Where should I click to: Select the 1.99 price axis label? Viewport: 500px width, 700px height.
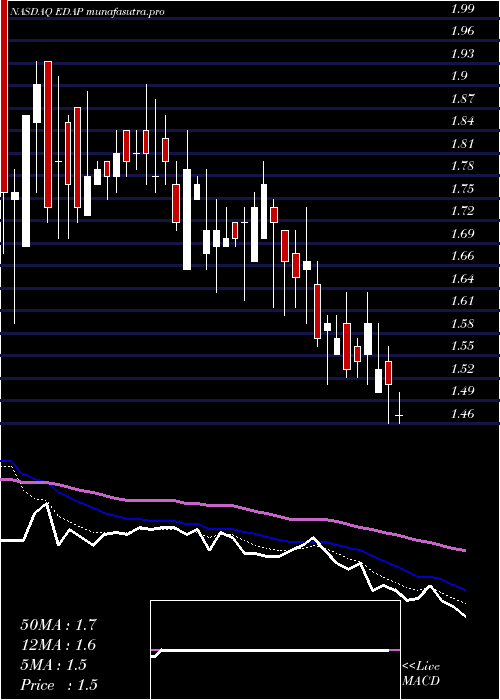(x=462, y=8)
